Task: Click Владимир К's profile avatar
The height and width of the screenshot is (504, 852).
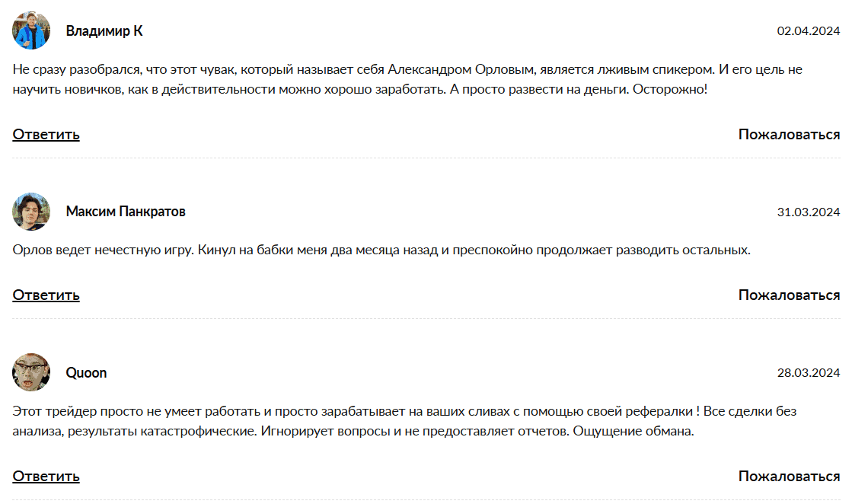Action: (x=31, y=30)
